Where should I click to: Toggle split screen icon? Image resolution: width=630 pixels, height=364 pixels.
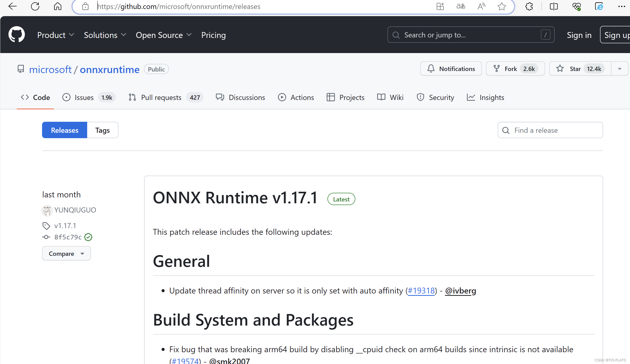click(x=554, y=6)
